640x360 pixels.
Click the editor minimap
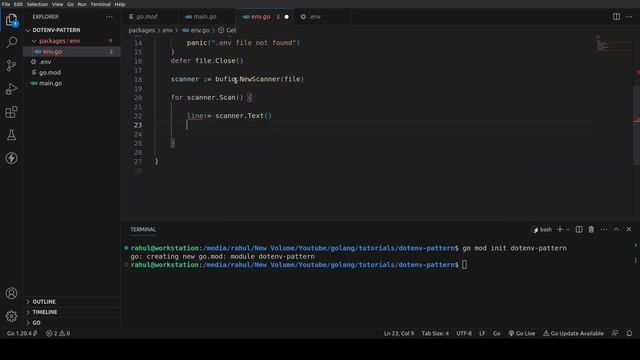point(613,44)
